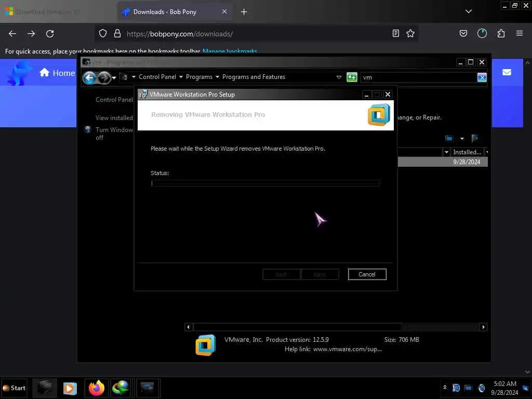Click the site security padlock icon

click(x=117, y=33)
